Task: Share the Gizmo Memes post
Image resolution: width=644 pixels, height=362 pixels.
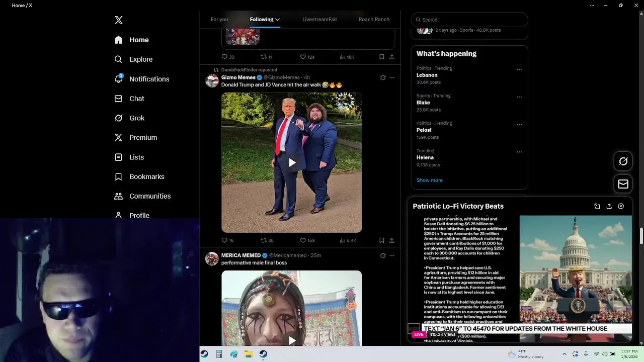Action: 392,240
